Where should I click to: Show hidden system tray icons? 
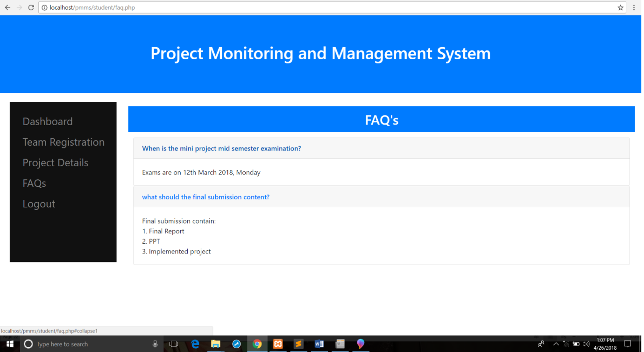point(556,344)
